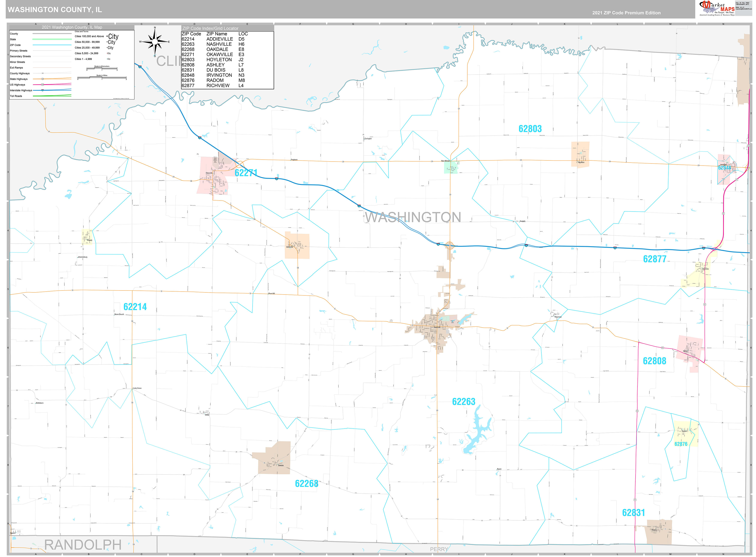Click the ZIP Code Index/Grid Locator header
The width and height of the screenshot is (756, 557).
click(x=210, y=28)
